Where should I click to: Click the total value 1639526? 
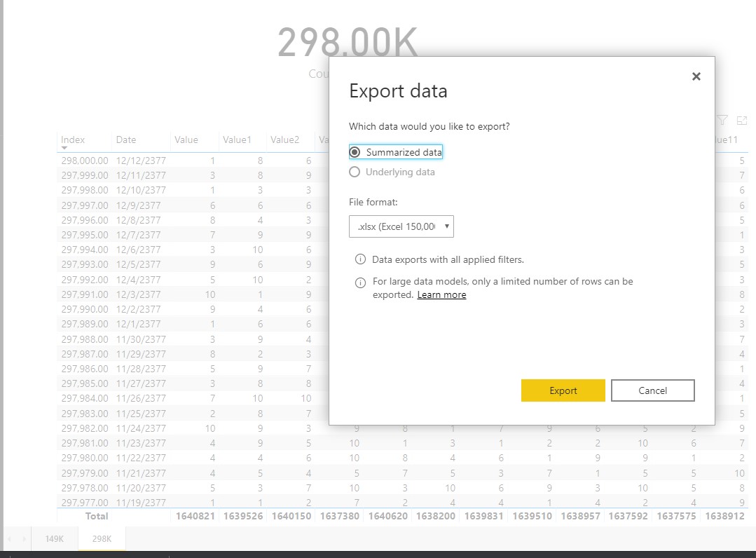[x=243, y=516]
